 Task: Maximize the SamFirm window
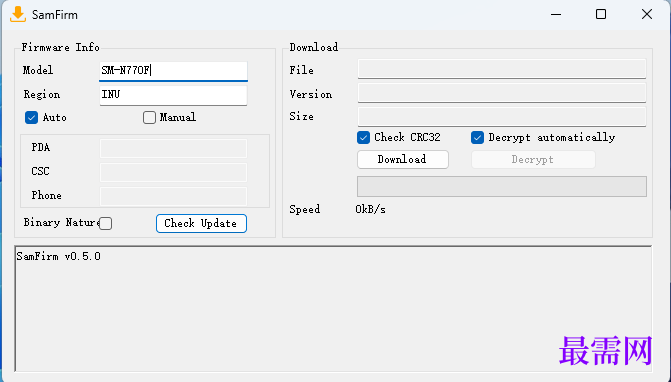601,14
